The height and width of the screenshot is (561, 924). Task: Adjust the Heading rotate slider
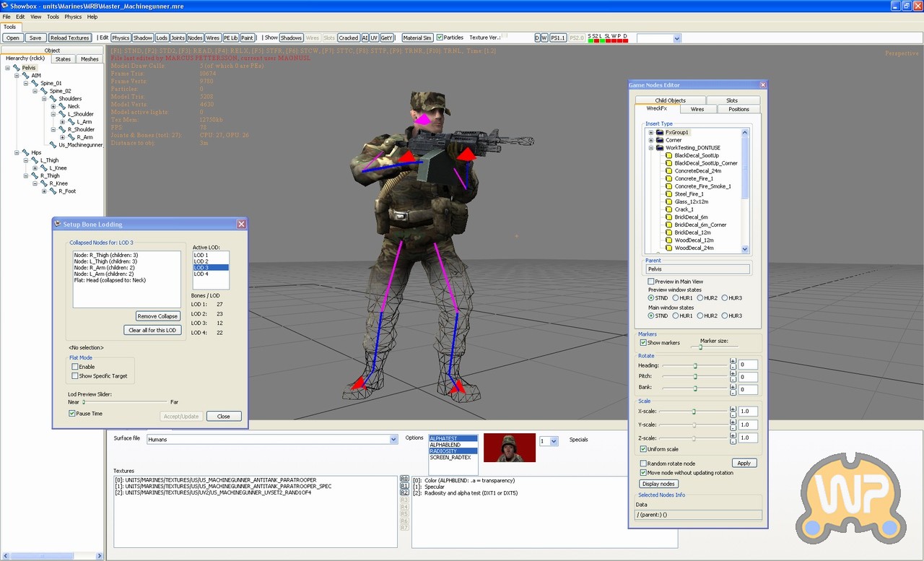(x=695, y=365)
